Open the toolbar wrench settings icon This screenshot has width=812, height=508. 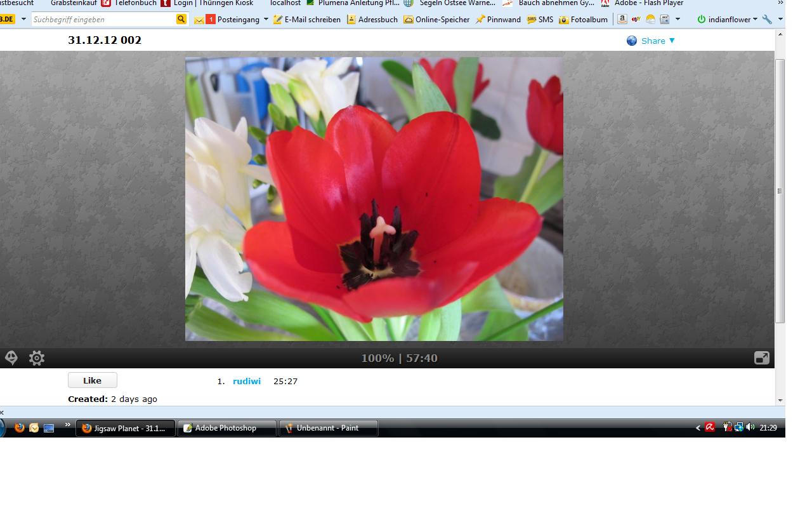[767, 19]
